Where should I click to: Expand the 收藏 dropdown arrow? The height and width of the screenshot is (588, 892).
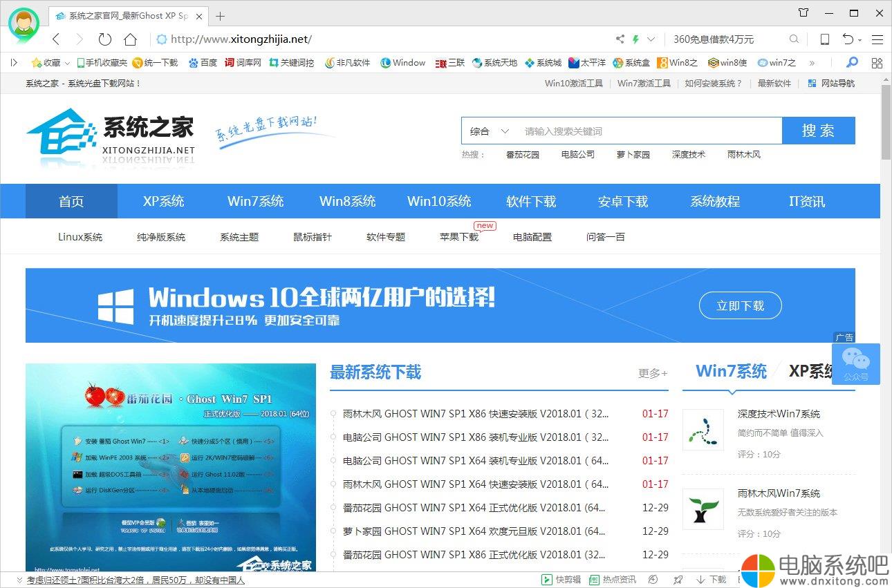[x=67, y=63]
